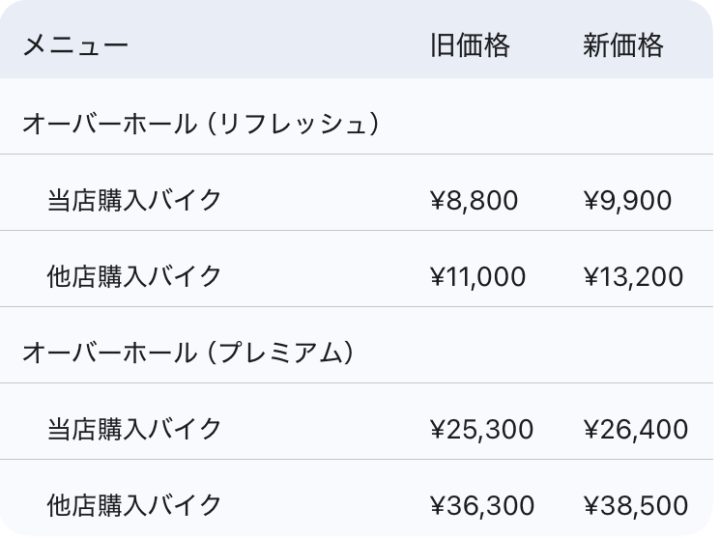Click the new price ¥26,400
Screen dimensions: 720x538
(x=635, y=430)
